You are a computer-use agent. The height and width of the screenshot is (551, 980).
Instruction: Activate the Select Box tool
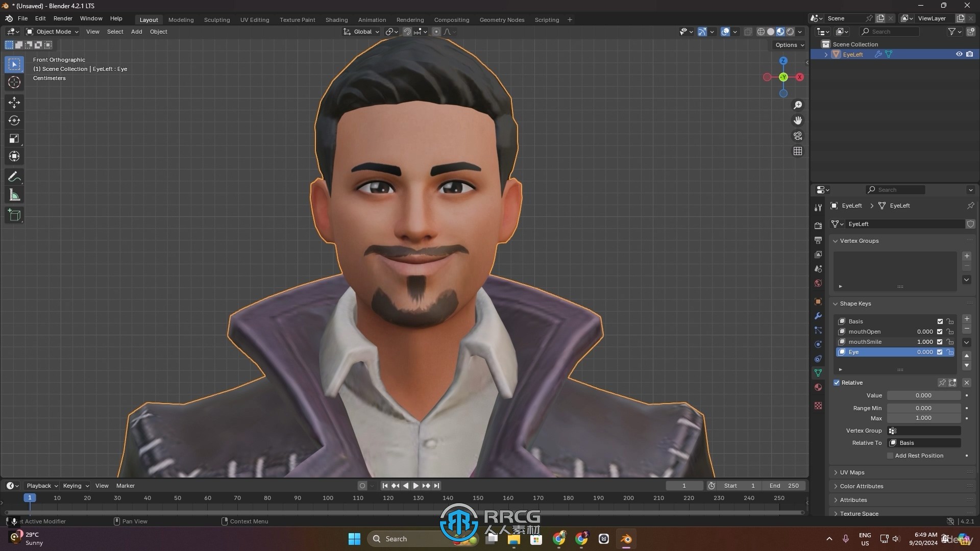click(x=14, y=64)
